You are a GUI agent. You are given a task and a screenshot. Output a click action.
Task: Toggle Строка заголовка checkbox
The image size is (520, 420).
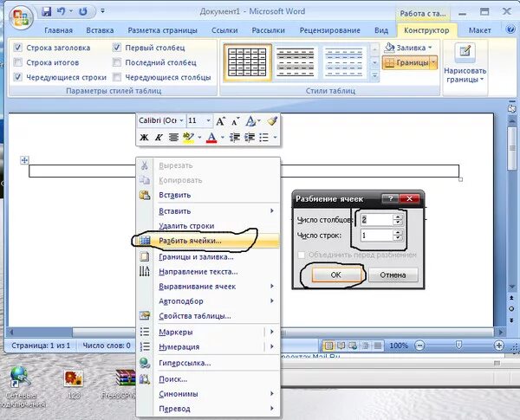(17, 48)
